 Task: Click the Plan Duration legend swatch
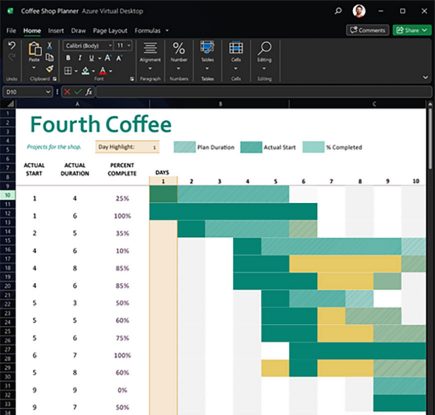tap(184, 147)
